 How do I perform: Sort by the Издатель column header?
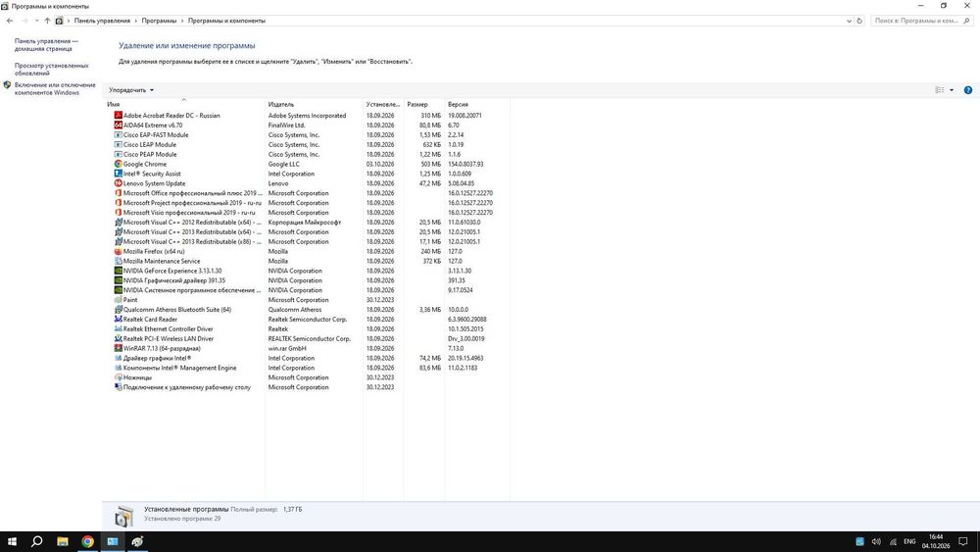pos(314,104)
